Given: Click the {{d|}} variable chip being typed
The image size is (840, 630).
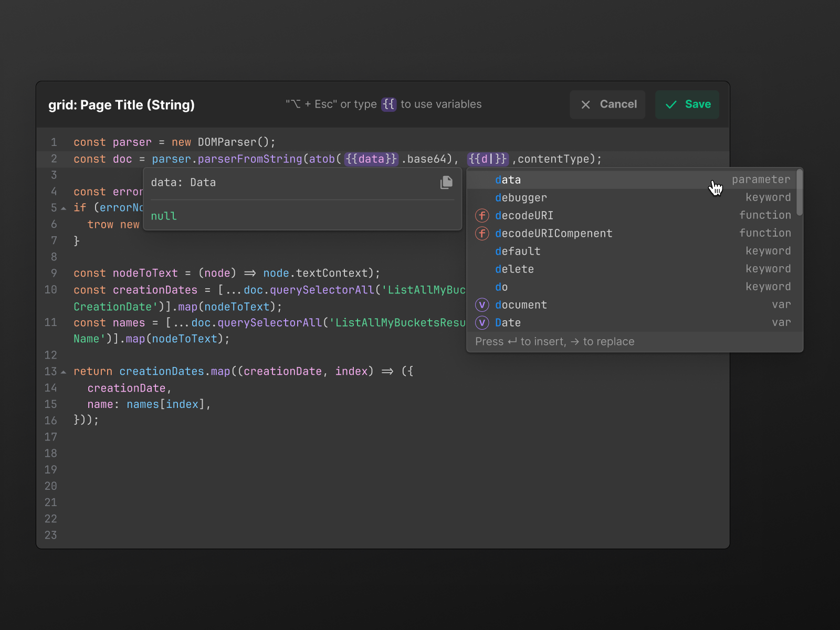Looking at the screenshot, I should click(488, 159).
